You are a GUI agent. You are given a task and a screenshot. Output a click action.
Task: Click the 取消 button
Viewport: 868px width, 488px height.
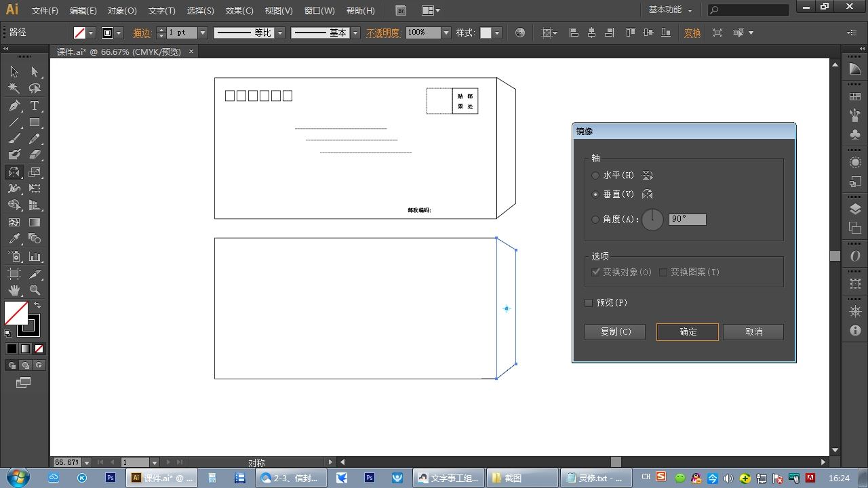point(753,332)
